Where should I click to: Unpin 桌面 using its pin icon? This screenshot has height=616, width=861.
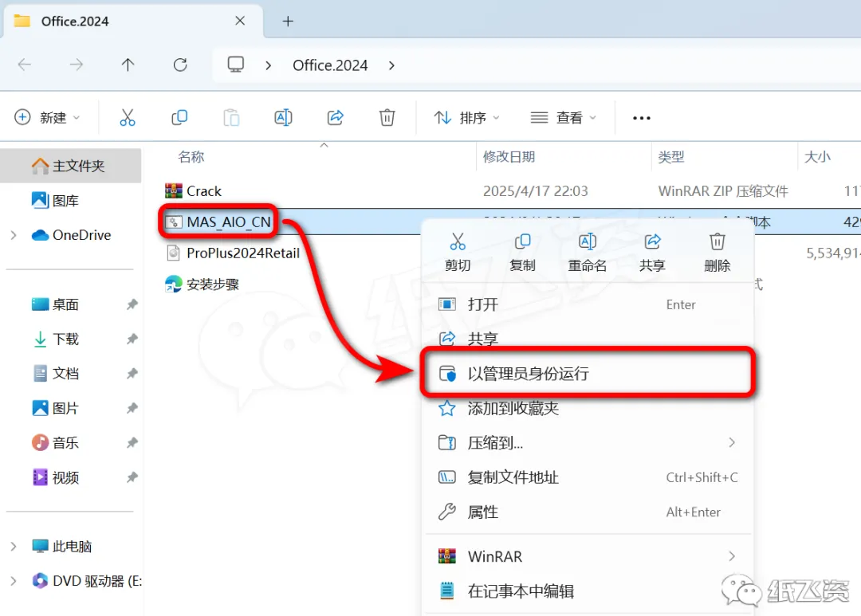[132, 304]
